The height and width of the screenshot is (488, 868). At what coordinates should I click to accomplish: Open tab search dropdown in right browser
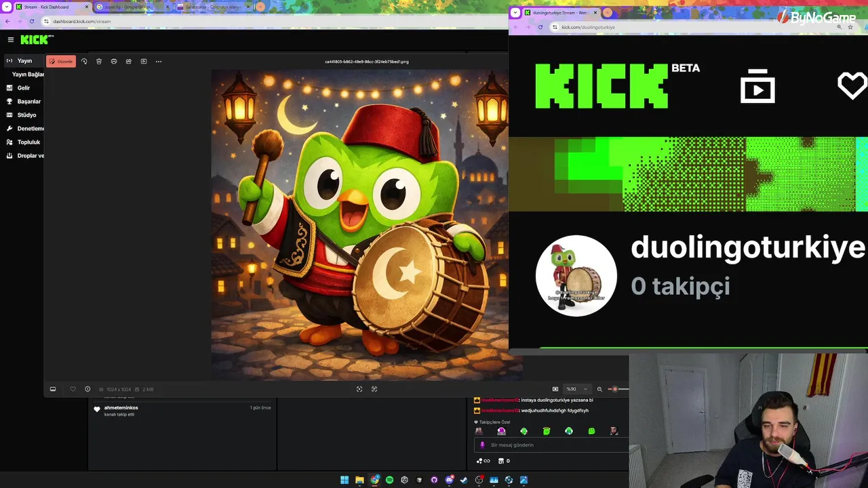[515, 12]
